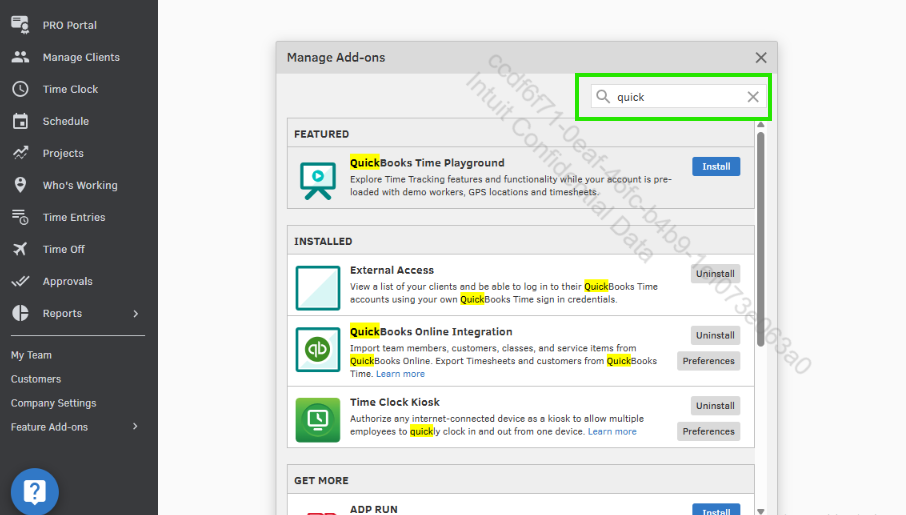Image resolution: width=906 pixels, height=515 pixels.
Task: Open Approvals label in sidebar
Action: coord(68,281)
